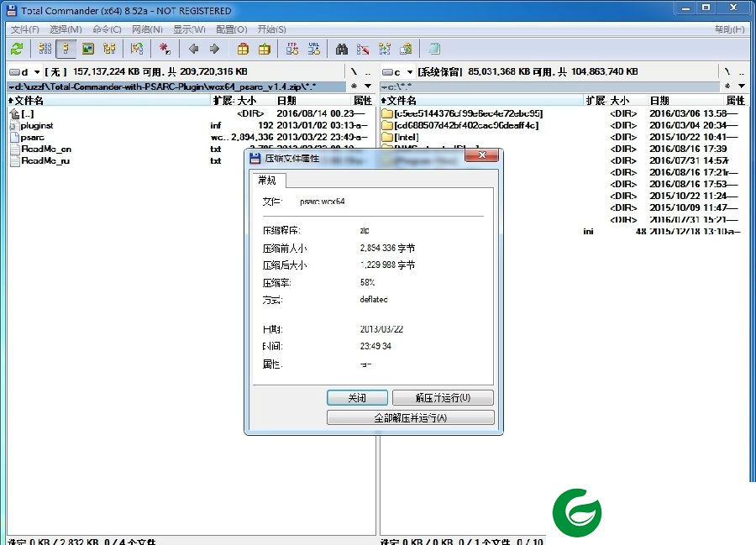
Task: Select the psarc file row
Action: coord(191,138)
